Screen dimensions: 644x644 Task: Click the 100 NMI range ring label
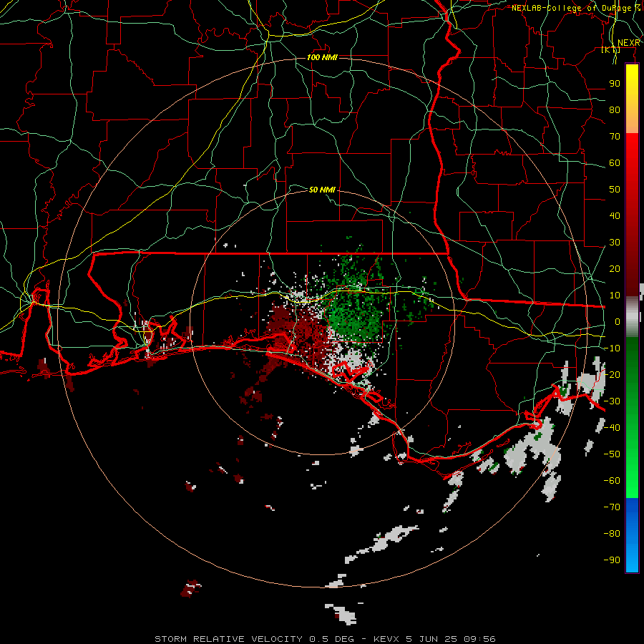point(322,57)
